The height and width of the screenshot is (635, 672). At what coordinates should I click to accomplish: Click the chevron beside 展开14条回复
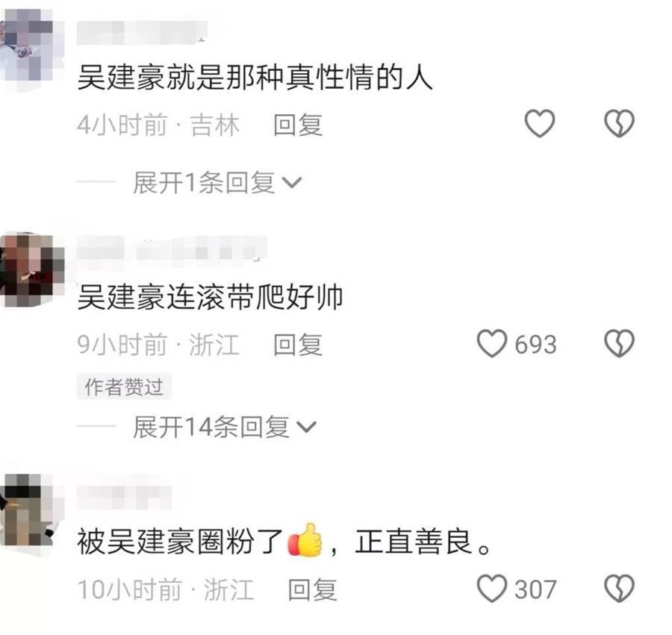click(307, 428)
